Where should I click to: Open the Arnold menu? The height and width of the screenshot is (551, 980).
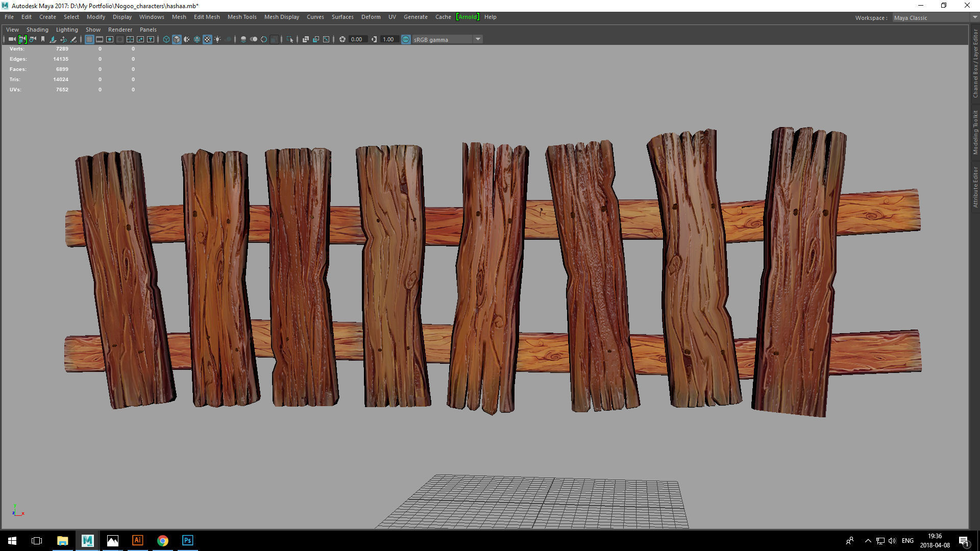pyautogui.click(x=468, y=17)
